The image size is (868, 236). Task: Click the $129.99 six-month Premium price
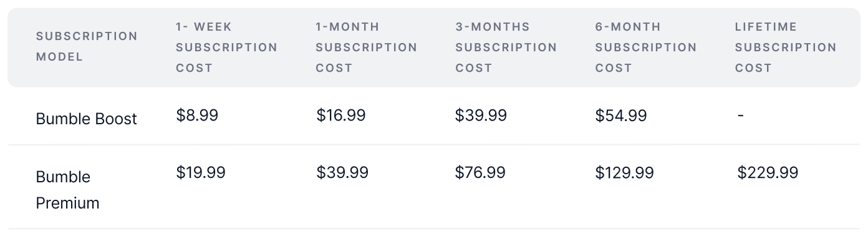624,172
